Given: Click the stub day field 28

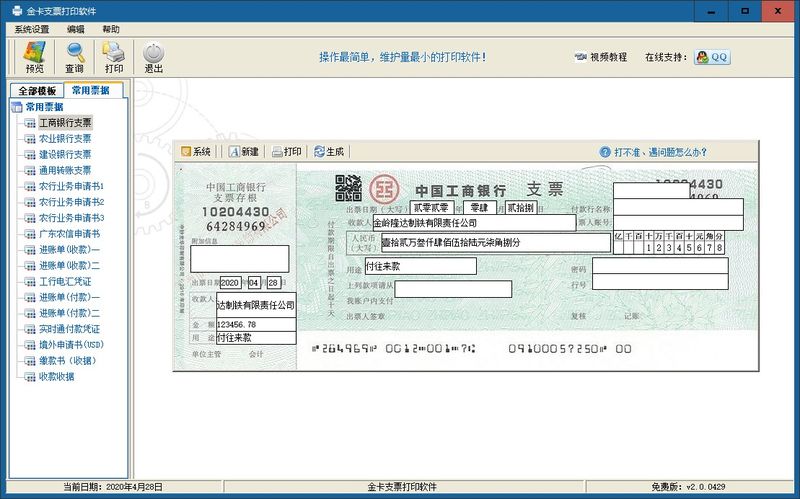Looking at the screenshot, I should tap(273, 283).
